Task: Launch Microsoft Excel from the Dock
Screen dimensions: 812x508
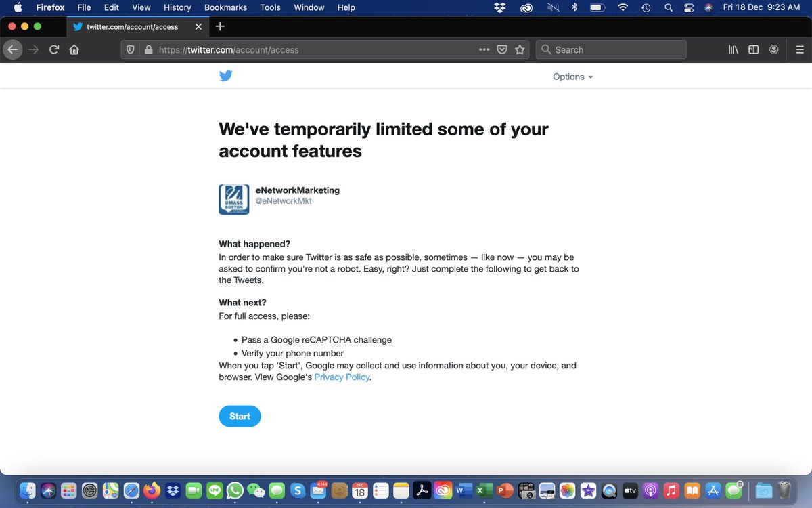Action: click(484, 490)
